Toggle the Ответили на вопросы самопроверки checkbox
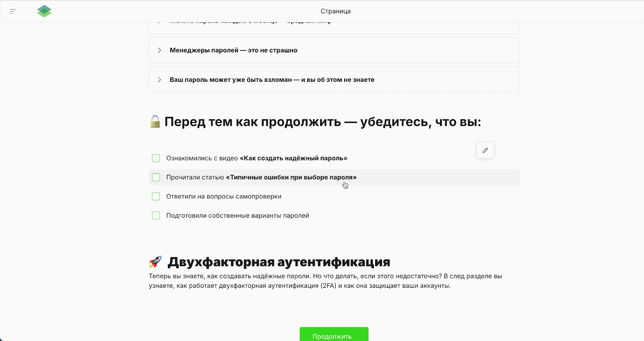The height and width of the screenshot is (341, 644). click(156, 196)
